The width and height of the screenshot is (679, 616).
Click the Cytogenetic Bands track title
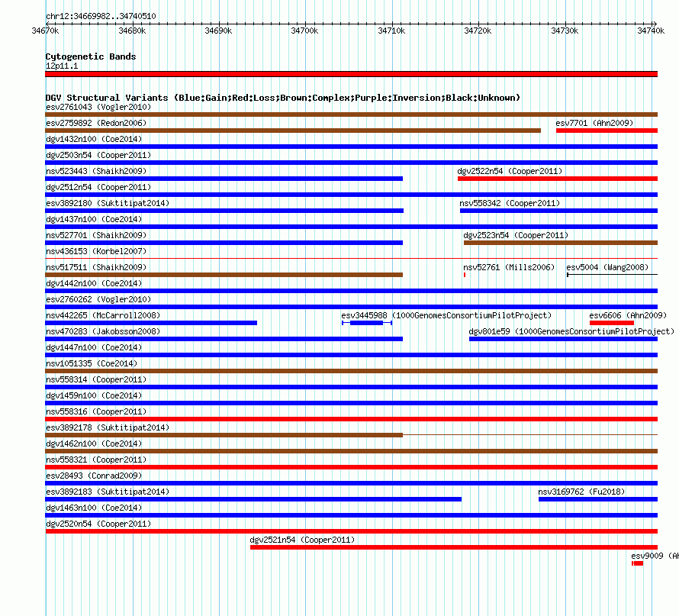91,56
